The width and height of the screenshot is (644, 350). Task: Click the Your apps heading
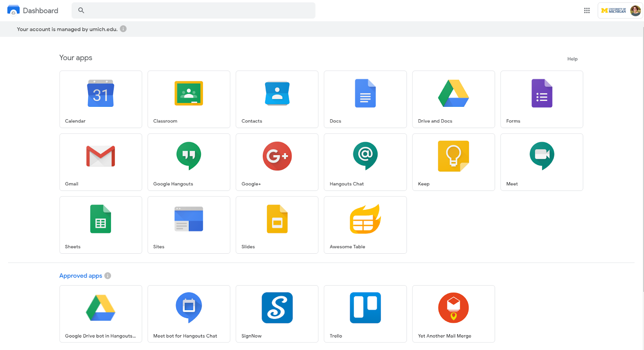pyautogui.click(x=76, y=58)
